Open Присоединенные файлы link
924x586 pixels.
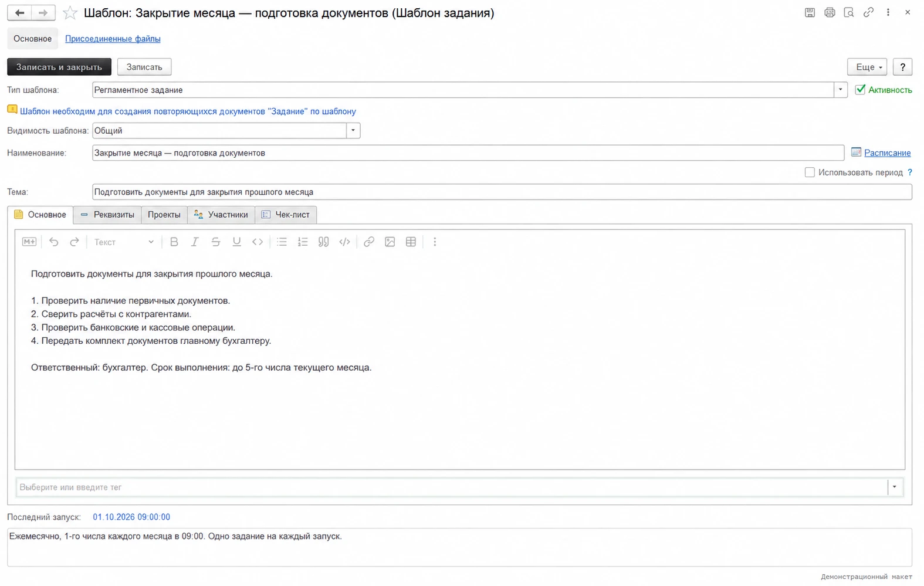click(x=113, y=39)
